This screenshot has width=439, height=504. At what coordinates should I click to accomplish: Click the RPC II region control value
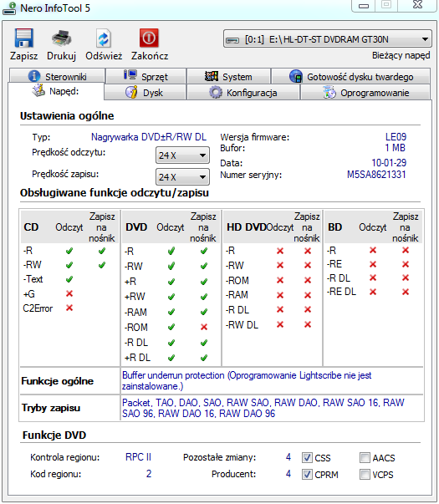[138, 456]
